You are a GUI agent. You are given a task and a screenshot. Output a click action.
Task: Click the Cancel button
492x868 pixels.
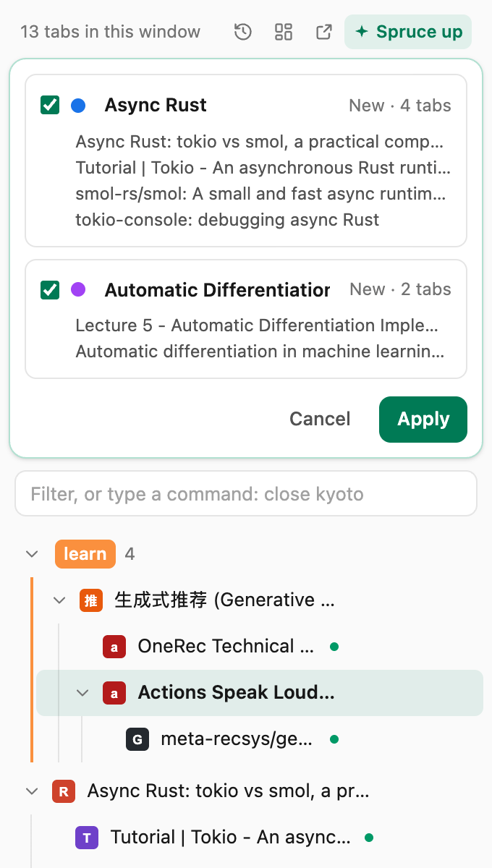pos(320,420)
